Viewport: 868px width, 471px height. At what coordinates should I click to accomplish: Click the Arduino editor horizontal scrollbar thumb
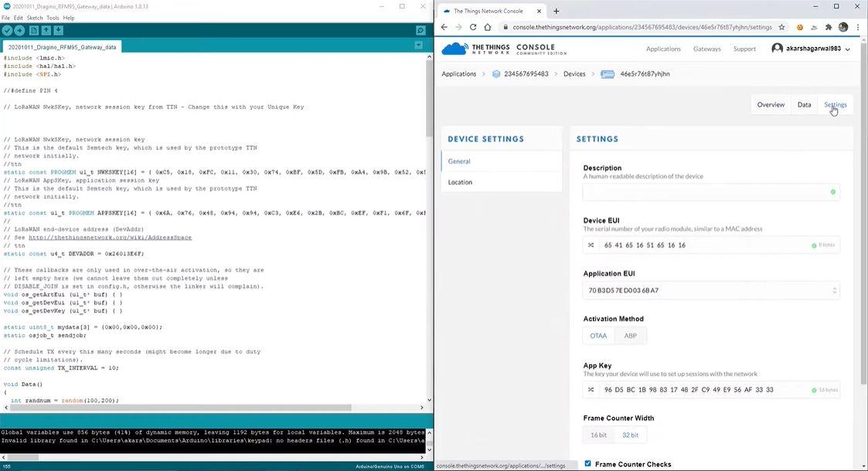180,408
